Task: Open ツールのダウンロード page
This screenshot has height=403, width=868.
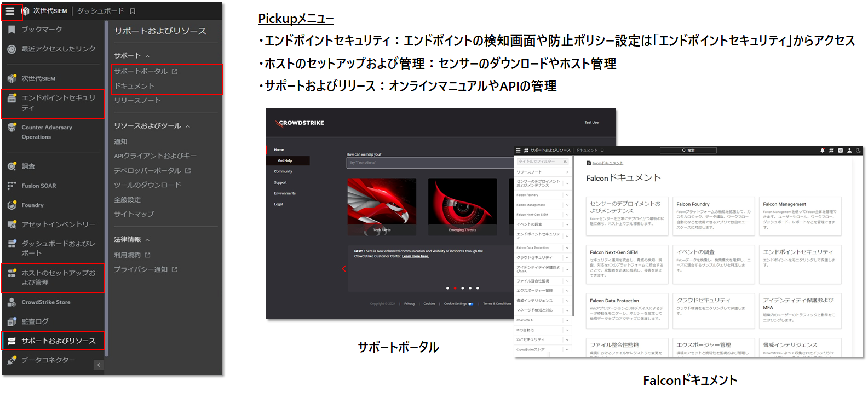Action: pos(147,185)
